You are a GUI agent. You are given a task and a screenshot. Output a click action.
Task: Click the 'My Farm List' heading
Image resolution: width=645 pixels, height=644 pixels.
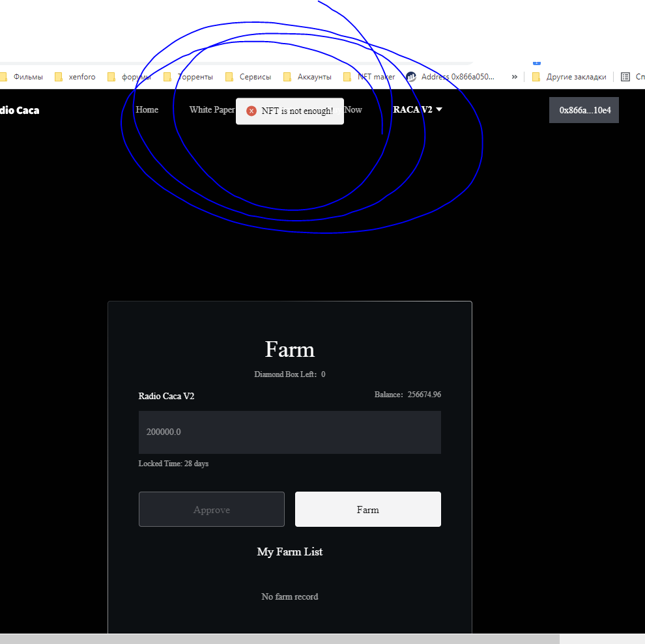(x=289, y=552)
